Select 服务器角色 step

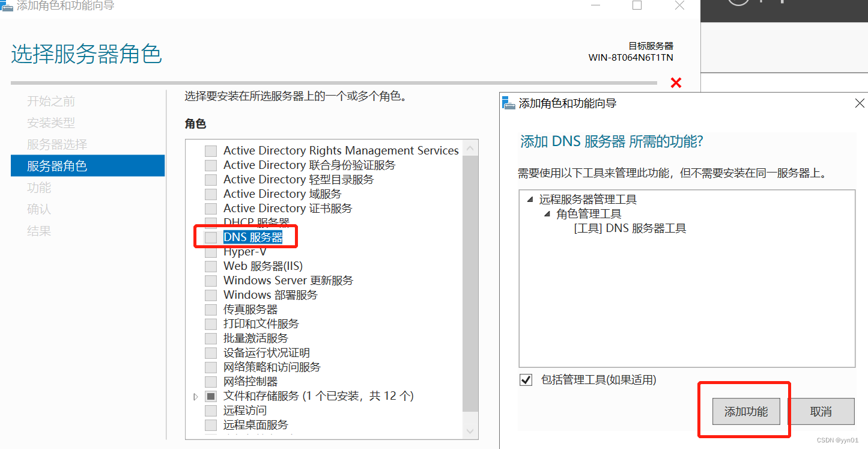pyautogui.click(x=88, y=166)
